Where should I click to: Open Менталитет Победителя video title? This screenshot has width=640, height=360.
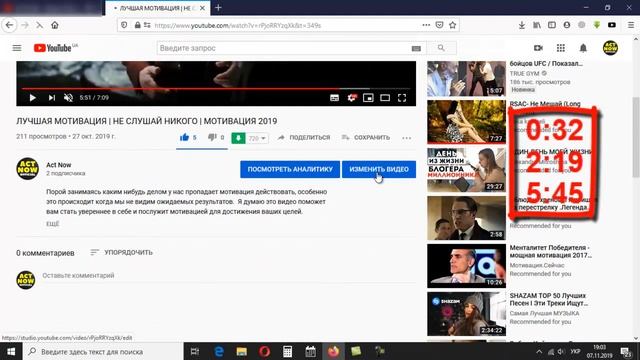pyautogui.click(x=550, y=251)
